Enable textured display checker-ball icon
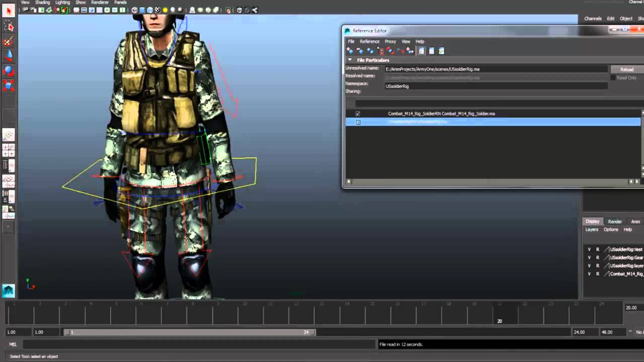The image size is (644, 362). [x=157, y=10]
